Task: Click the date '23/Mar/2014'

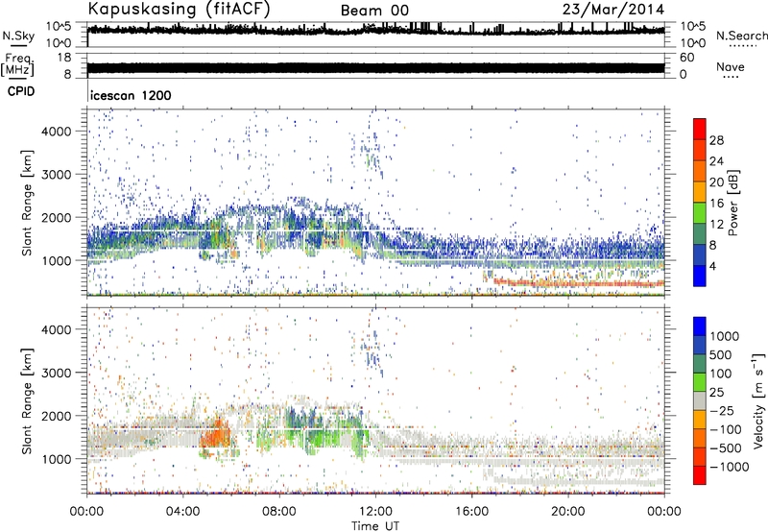Action: (x=613, y=10)
